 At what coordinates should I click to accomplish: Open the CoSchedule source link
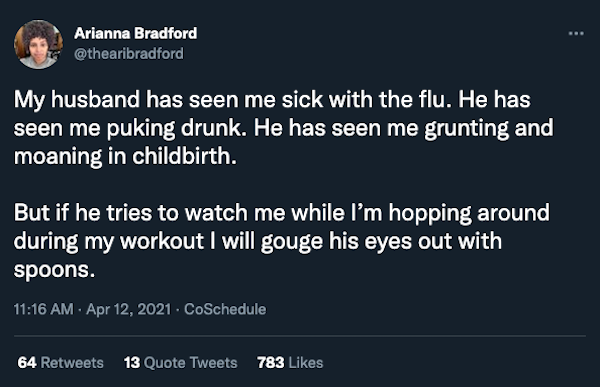click(x=225, y=309)
